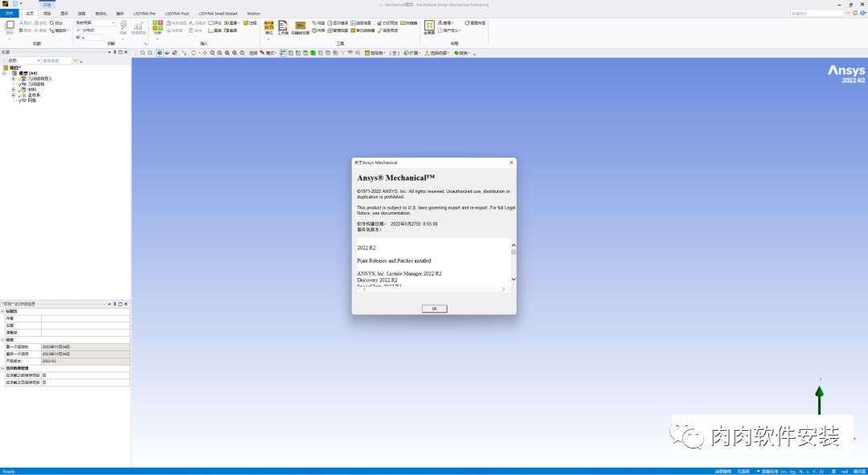Click the rotate tool in graphics toolbar

point(194,53)
